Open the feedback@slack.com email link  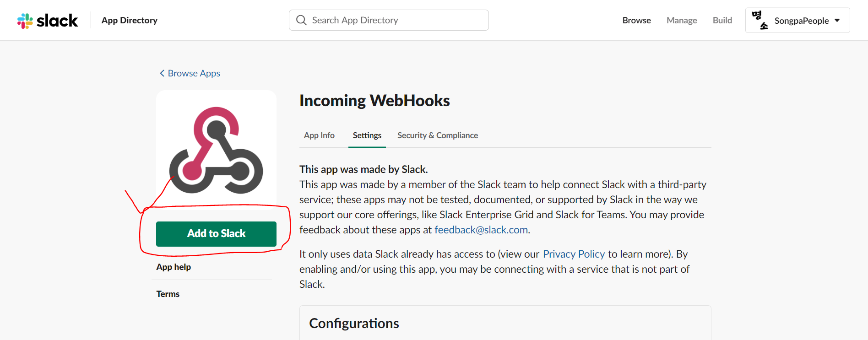point(481,230)
